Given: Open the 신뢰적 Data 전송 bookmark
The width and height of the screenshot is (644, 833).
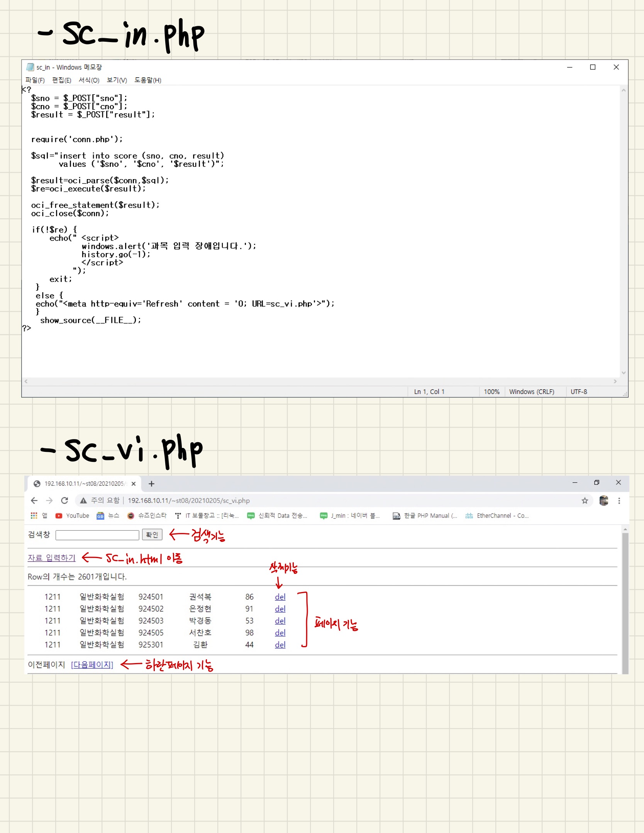Looking at the screenshot, I should (277, 516).
